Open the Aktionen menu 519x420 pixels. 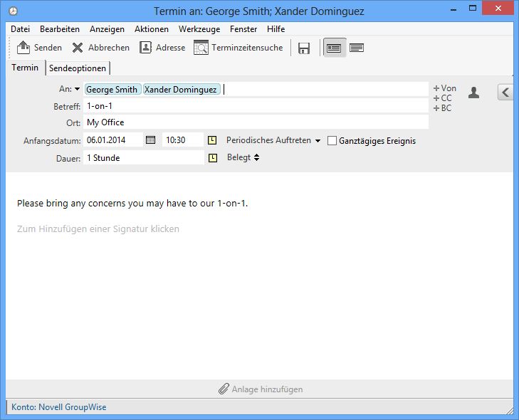(x=151, y=29)
